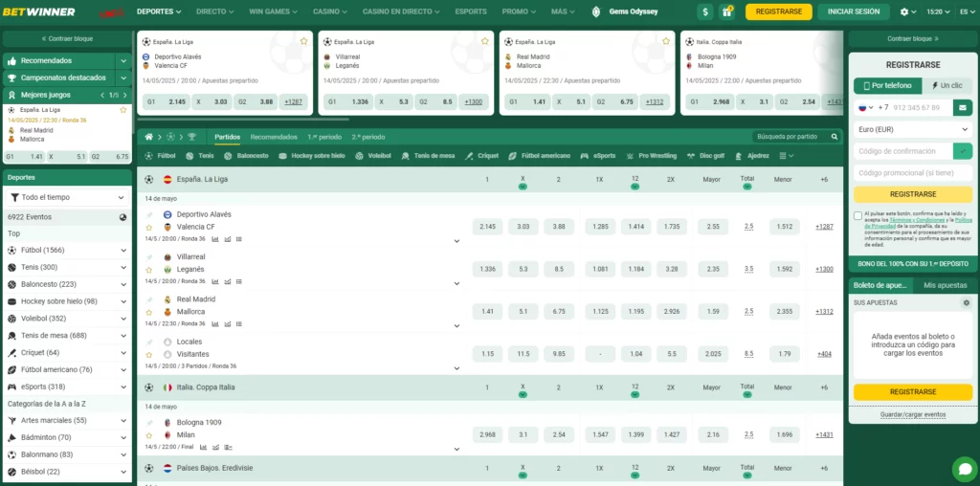This screenshot has height=486, width=980.
Task: Favorite Real Madrid in Mejores juegos sidebar
Action: point(123,110)
